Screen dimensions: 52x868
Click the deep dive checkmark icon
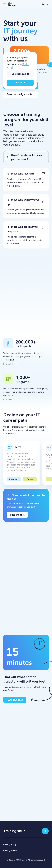pyautogui.click(x=43, y=229)
